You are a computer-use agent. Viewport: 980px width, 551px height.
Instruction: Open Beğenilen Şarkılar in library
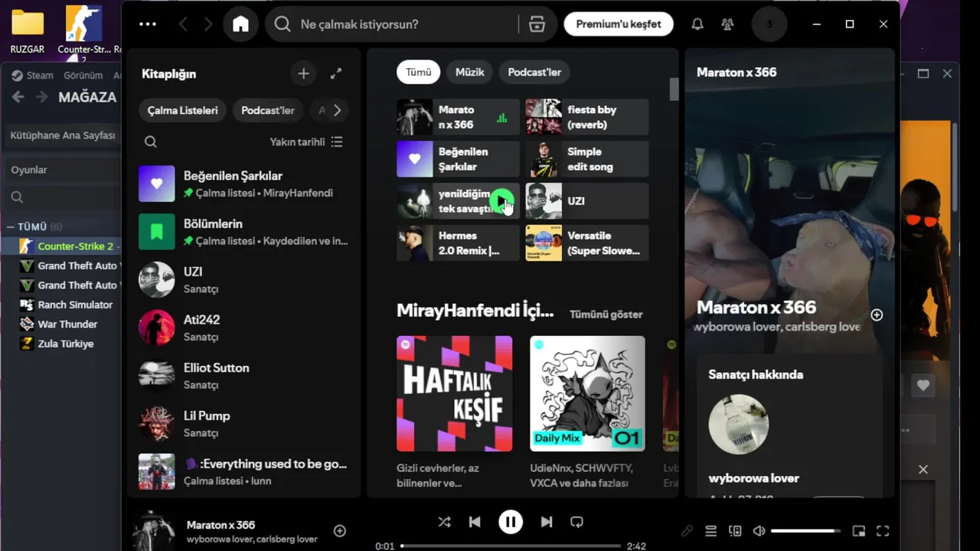244,184
